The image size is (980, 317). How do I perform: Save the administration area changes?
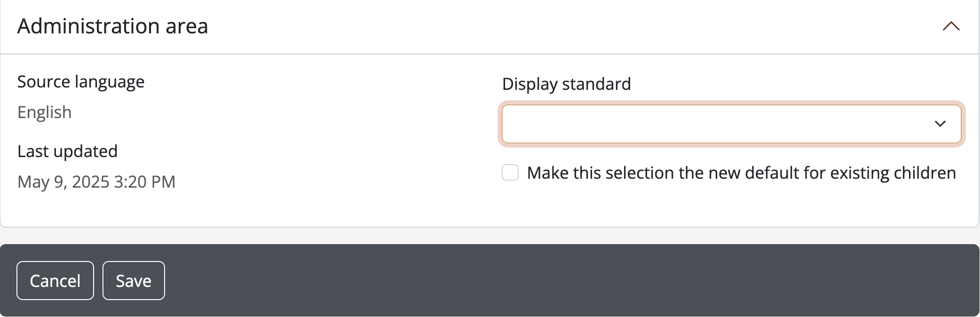(134, 281)
